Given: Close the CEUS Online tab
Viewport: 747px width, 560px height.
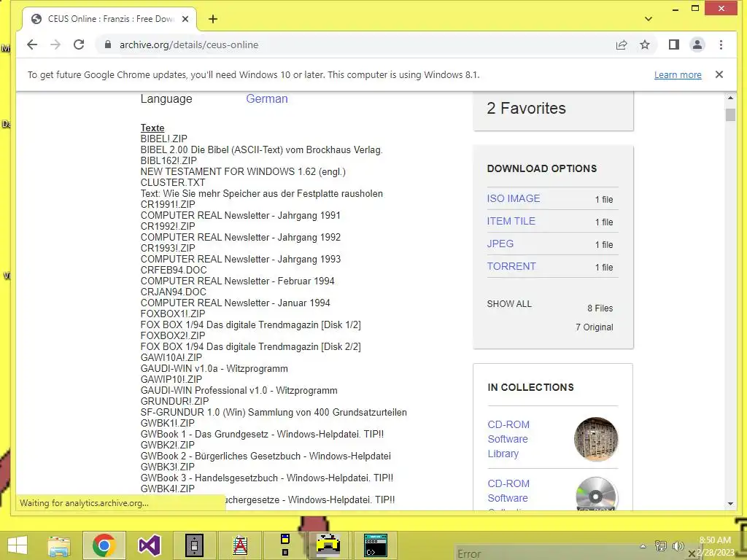Looking at the screenshot, I should click(185, 19).
